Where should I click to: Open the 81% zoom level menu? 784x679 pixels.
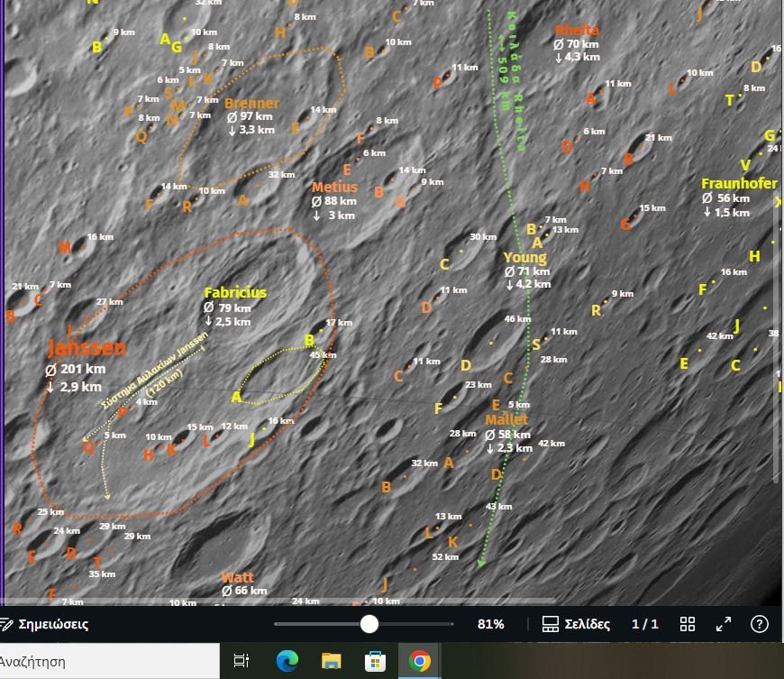click(x=490, y=624)
